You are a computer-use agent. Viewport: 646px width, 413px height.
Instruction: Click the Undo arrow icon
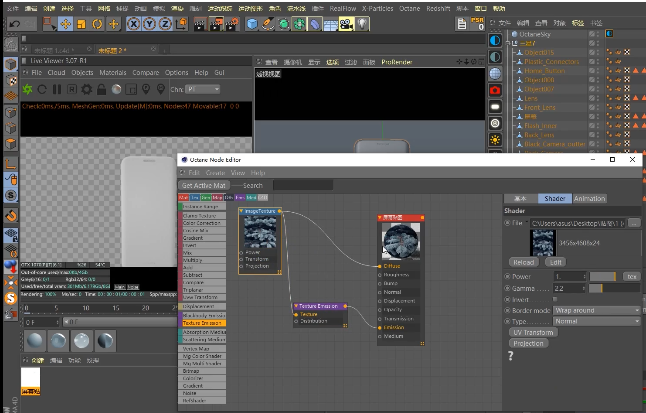(14, 24)
